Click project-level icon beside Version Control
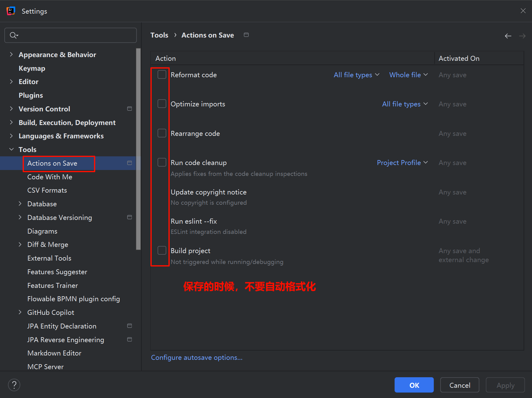Viewport: 532px width, 398px height. pos(130,109)
